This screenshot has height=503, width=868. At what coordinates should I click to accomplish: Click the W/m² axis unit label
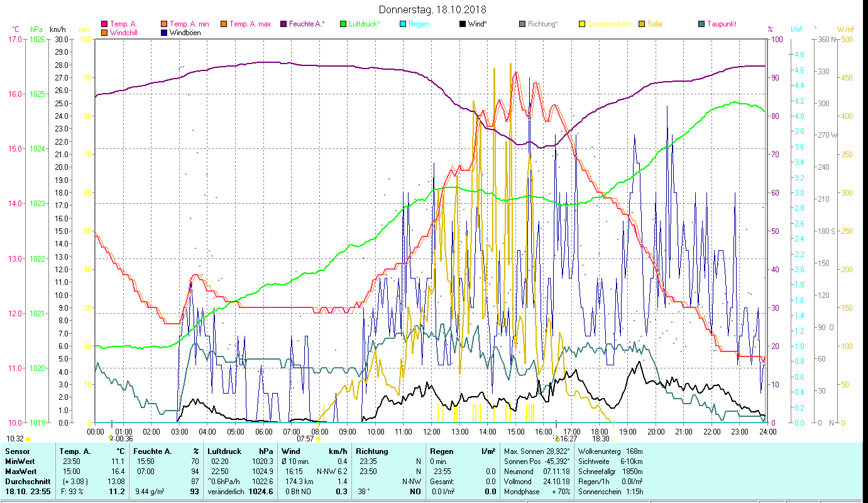[845, 30]
